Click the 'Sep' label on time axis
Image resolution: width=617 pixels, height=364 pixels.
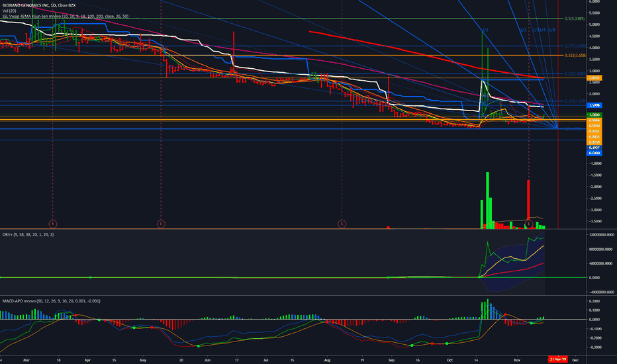391,359
